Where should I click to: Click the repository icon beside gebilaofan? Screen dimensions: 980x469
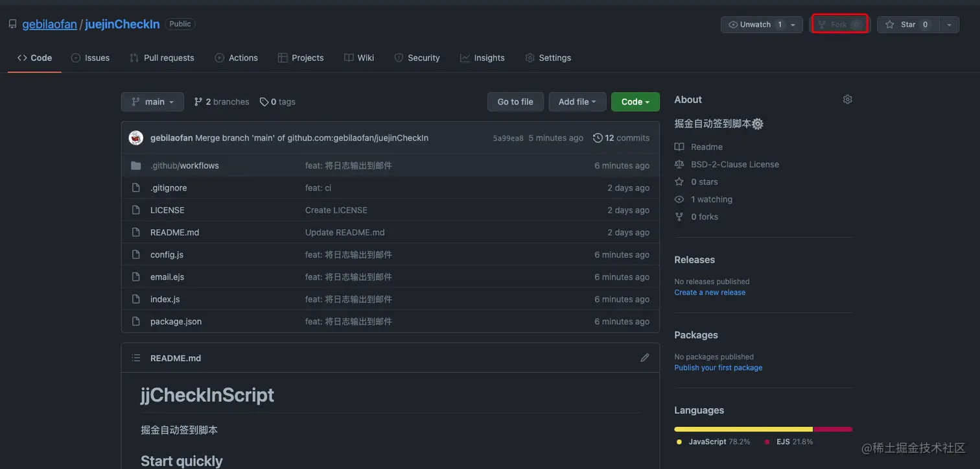coord(12,24)
